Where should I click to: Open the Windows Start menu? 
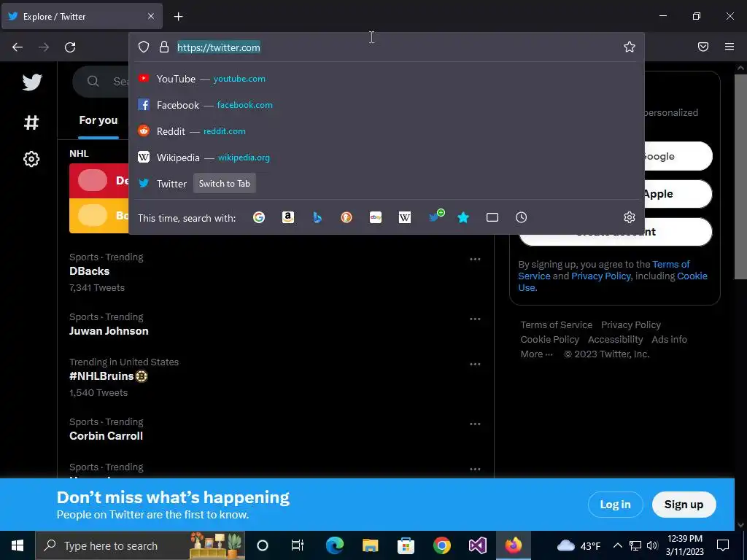coord(18,545)
